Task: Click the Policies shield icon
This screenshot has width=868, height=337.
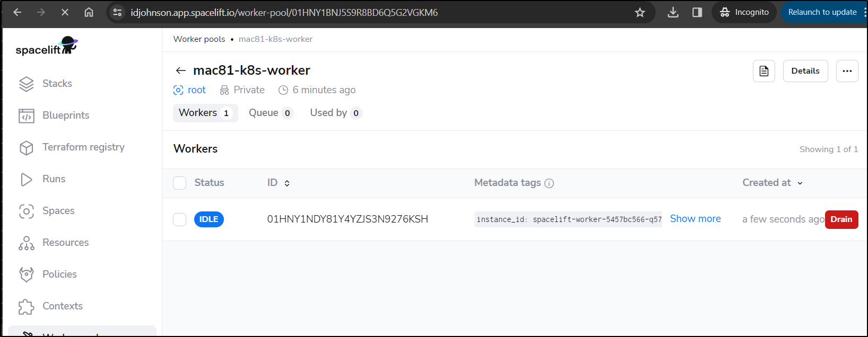Action: click(x=26, y=274)
